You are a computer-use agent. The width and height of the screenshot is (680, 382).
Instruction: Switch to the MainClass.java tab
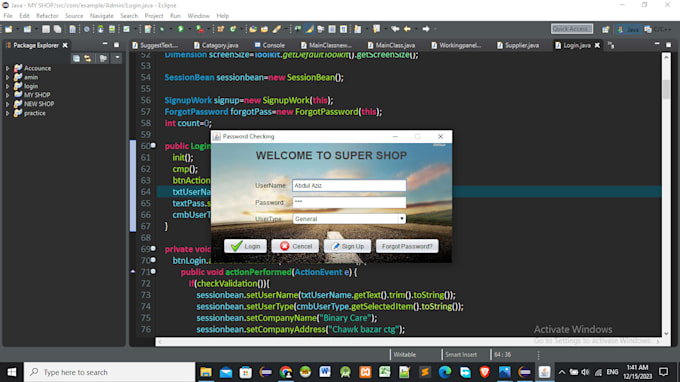coord(391,45)
